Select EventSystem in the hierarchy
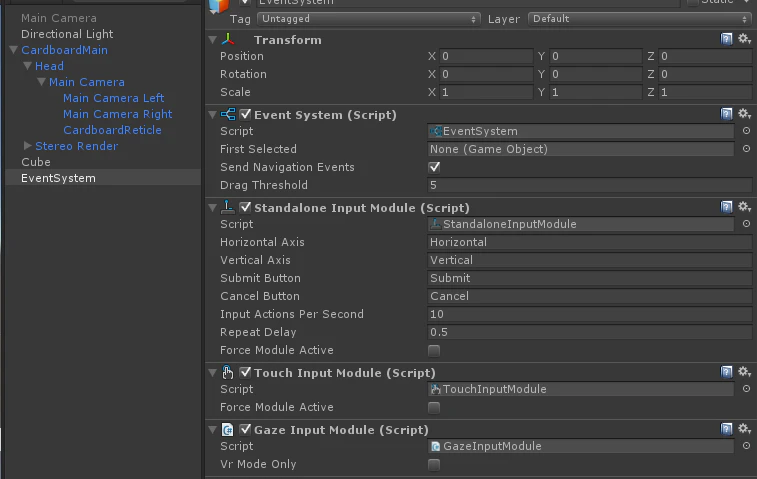 point(58,178)
